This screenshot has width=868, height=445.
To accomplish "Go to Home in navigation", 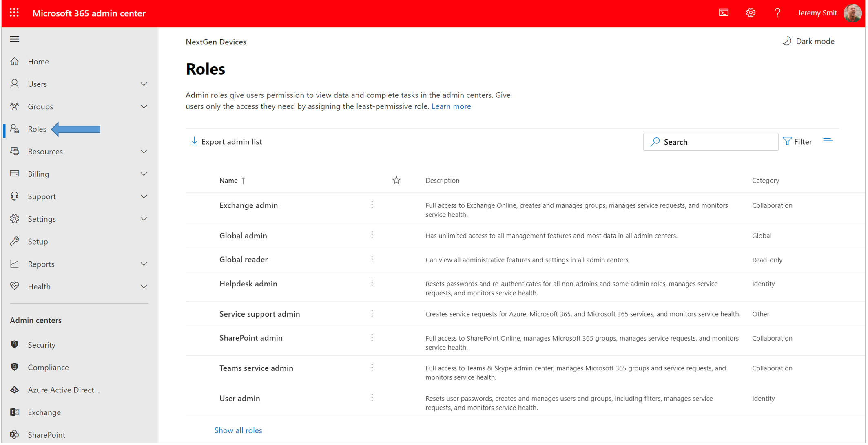I will point(38,62).
